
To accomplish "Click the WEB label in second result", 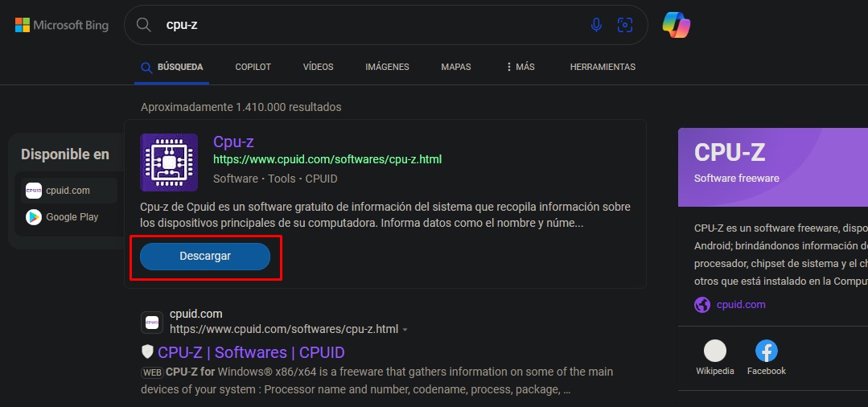I will [x=152, y=372].
